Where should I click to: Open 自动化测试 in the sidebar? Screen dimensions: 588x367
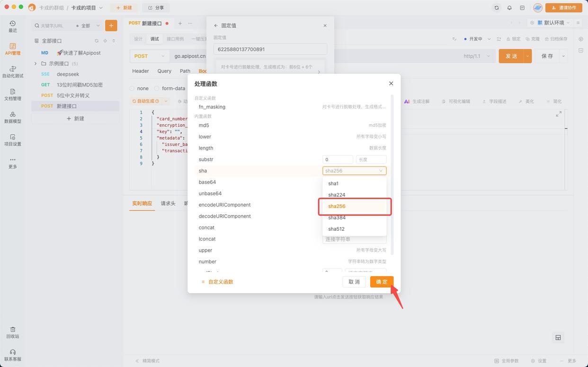click(x=13, y=72)
